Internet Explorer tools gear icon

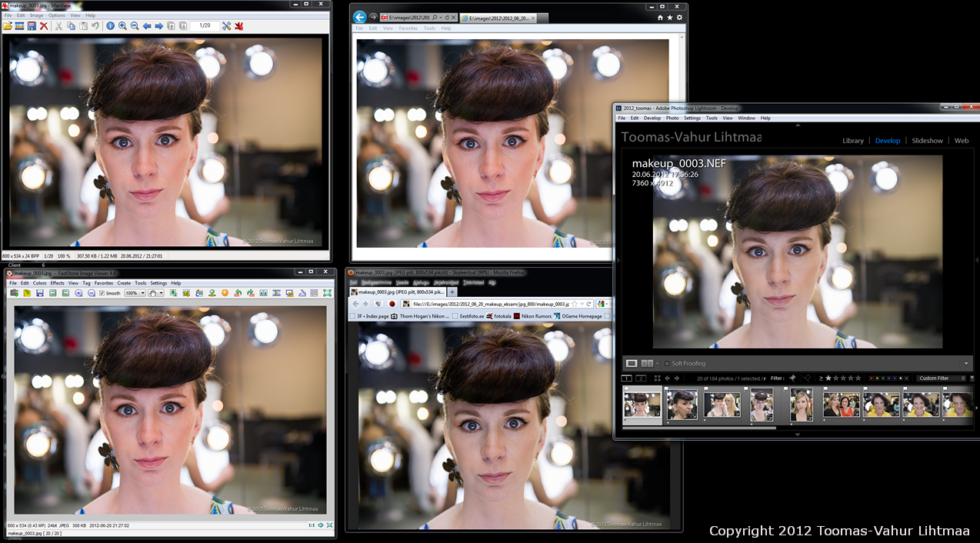(679, 17)
